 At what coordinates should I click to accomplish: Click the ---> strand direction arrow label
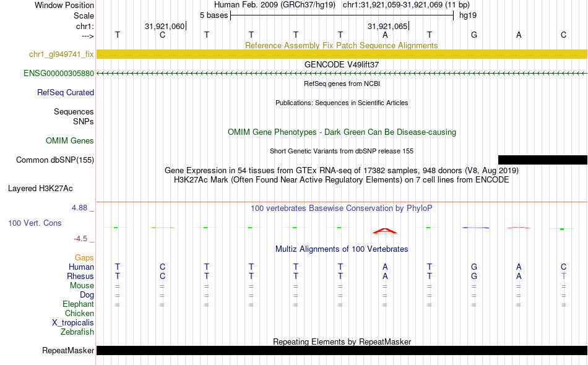coord(87,36)
